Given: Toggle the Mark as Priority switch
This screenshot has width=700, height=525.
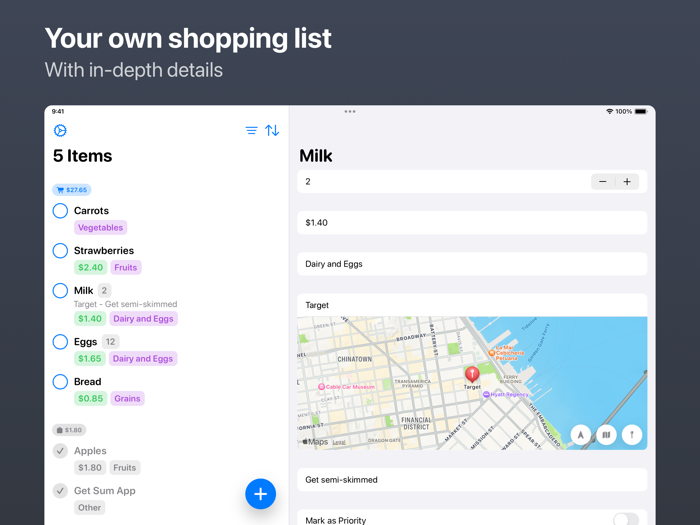Looking at the screenshot, I should [625, 519].
